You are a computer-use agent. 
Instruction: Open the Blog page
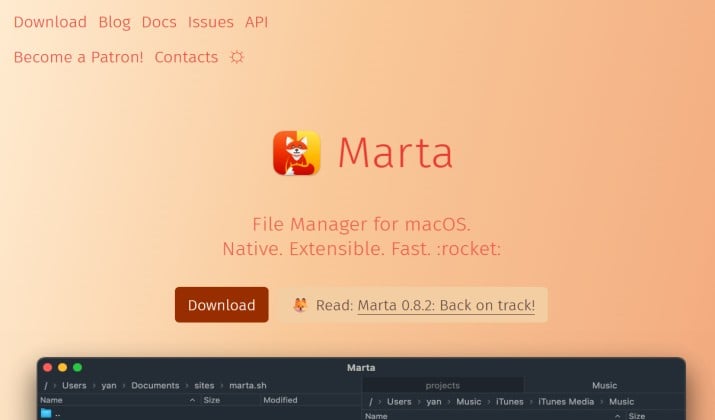pyautogui.click(x=114, y=22)
